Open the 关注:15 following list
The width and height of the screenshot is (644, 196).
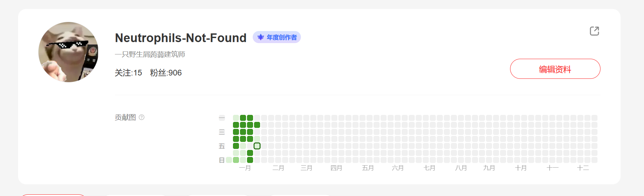(128, 73)
